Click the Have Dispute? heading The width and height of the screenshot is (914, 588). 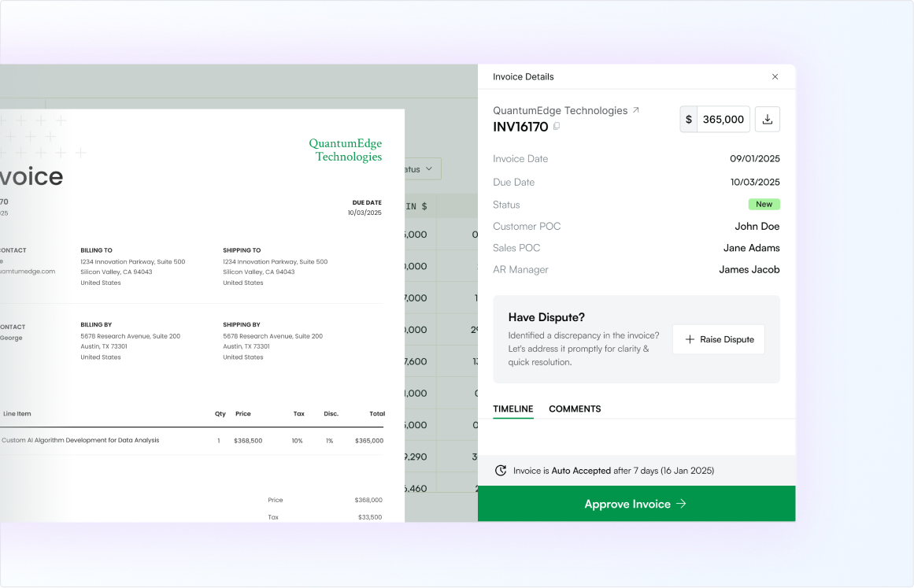pos(546,317)
